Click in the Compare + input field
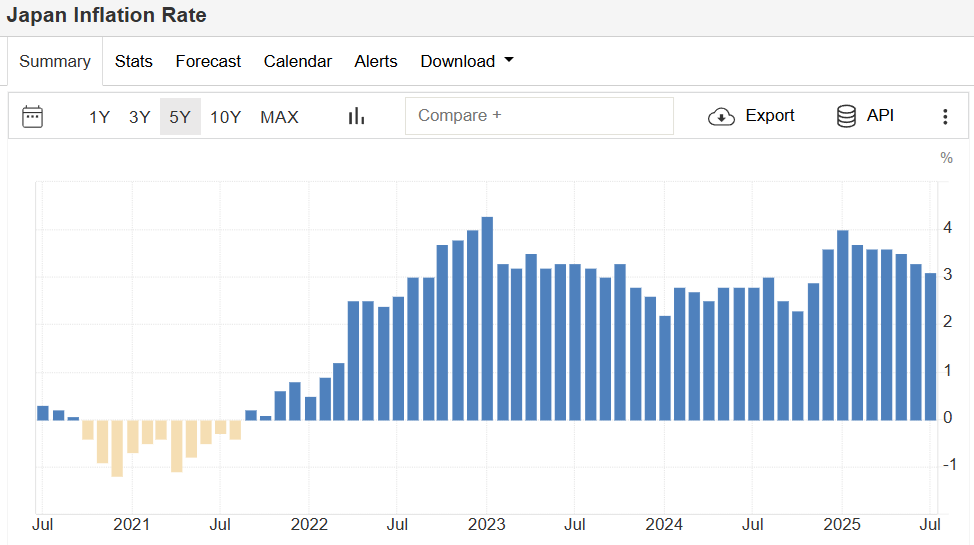Image resolution: width=974 pixels, height=545 pixels. [x=539, y=116]
